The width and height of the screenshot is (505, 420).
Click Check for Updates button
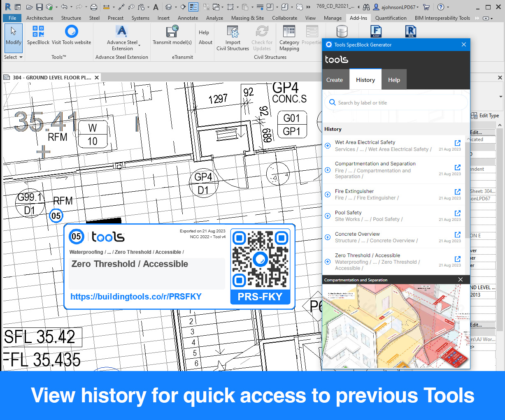[x=262, y=38]
